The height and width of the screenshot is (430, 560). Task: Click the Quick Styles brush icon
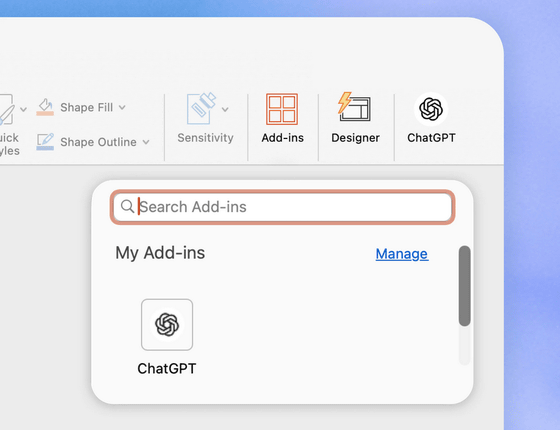pyautogui.click(x=6, y=109)
